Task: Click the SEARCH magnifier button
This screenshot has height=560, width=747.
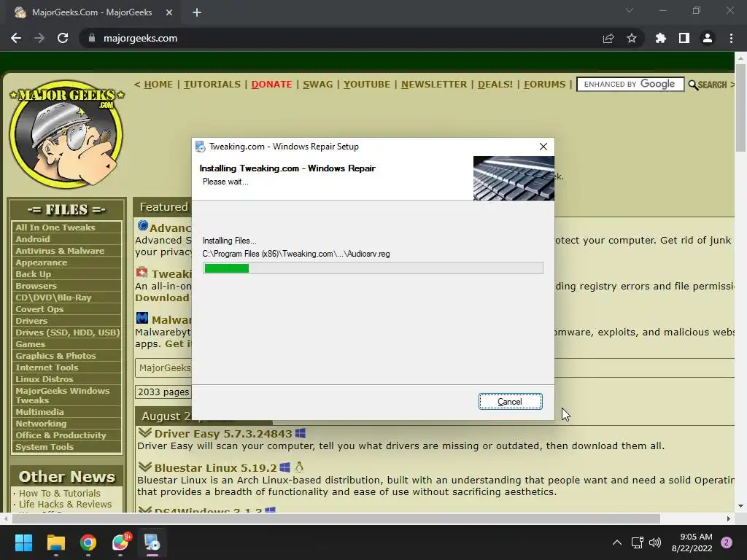Action: click(708, 85)
